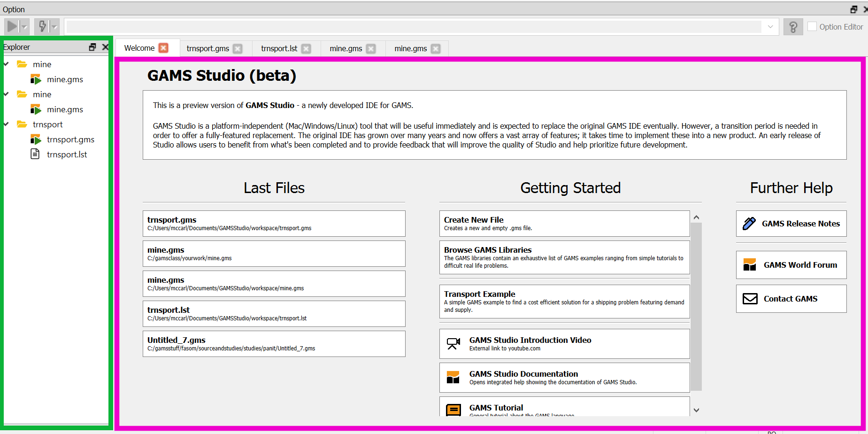Click Getting Started scrollbar down arrow
Viewport: 868px width, 434px height.
coord(696,410)
